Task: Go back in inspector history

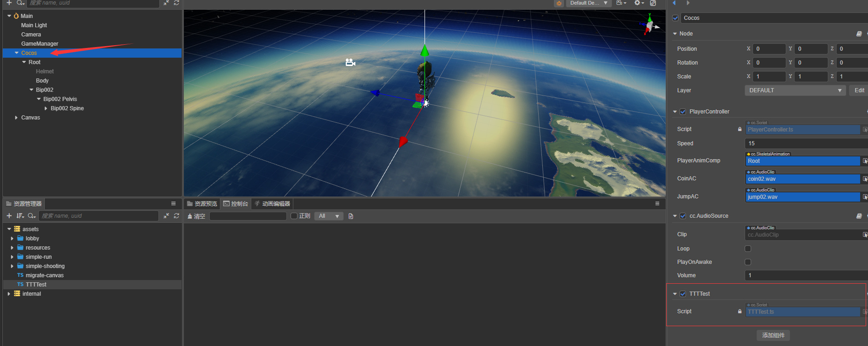Action: coord(674,3)
